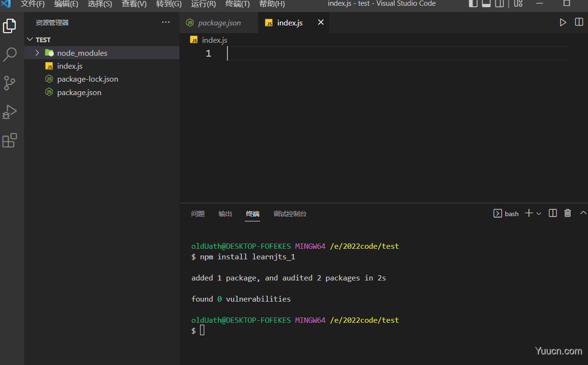
Task: Open customize layout icon
Action: pos(518,4)
